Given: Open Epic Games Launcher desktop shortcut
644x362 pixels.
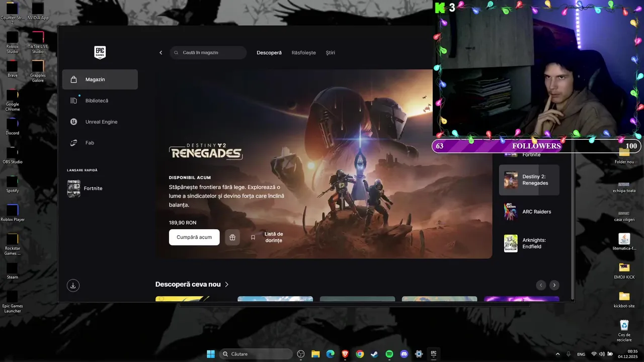Looking at the screenshot, I should (12, 303).
